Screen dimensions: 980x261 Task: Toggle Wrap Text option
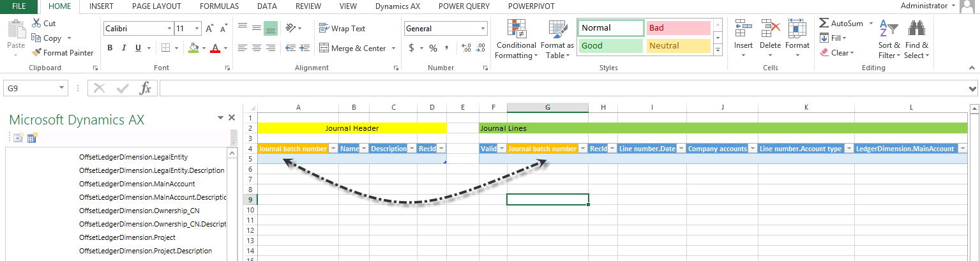[342, 29]
